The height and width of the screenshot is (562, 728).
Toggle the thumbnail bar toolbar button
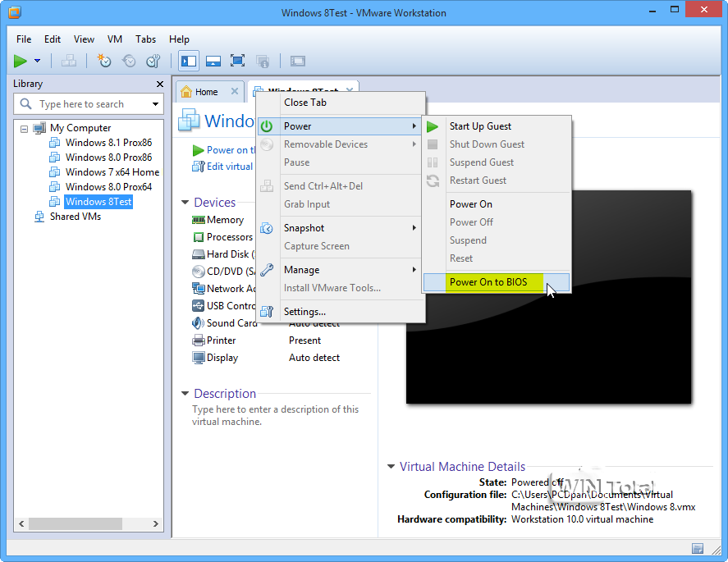click(213, 61)
